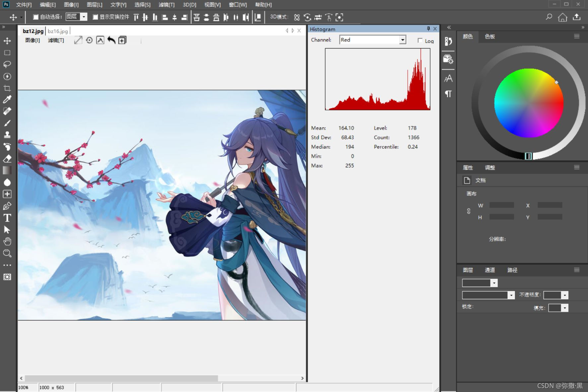Open the color panel hamburger menu
Image resolution: width=588 pixels, height=392 pixels.
(x=577, y=36)
